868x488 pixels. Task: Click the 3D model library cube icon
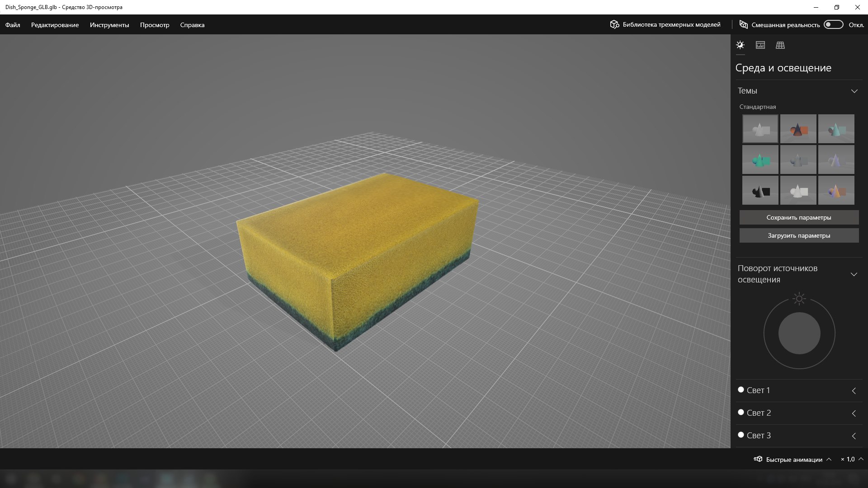coord(614,24)
